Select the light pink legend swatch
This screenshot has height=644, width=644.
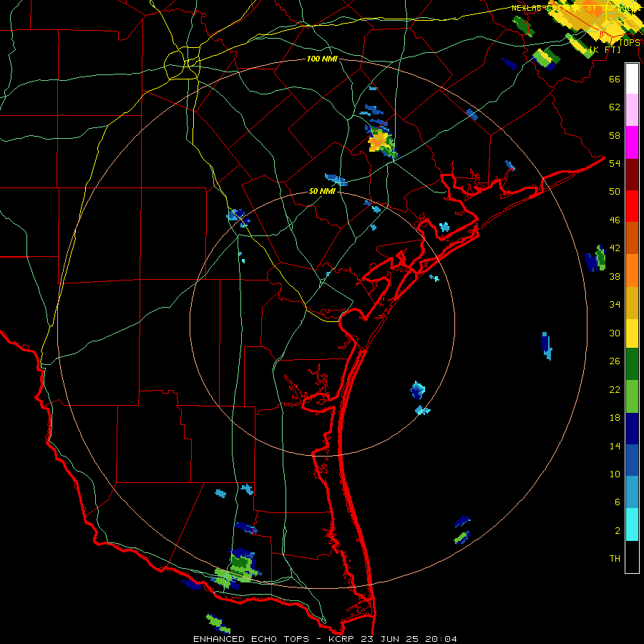632,110
